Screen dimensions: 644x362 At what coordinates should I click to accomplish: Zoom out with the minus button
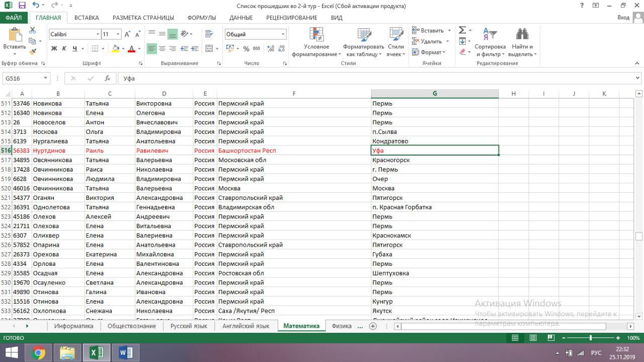point(563,338)
